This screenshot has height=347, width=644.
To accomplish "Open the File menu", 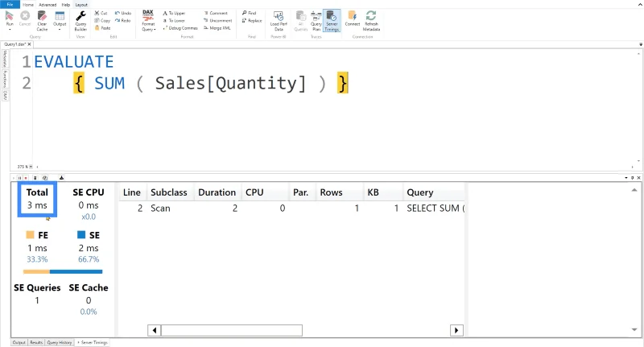I will pyautogui.click(x=10, y=5).
